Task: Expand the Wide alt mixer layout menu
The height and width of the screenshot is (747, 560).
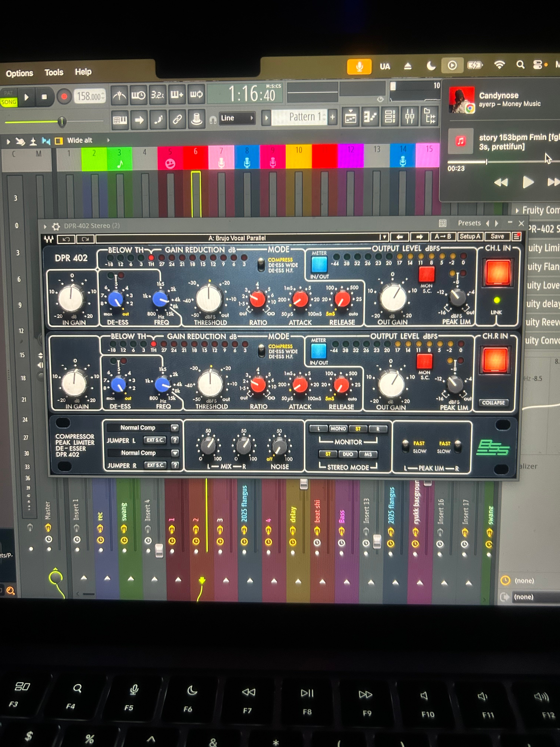Action: coord(109,140)
